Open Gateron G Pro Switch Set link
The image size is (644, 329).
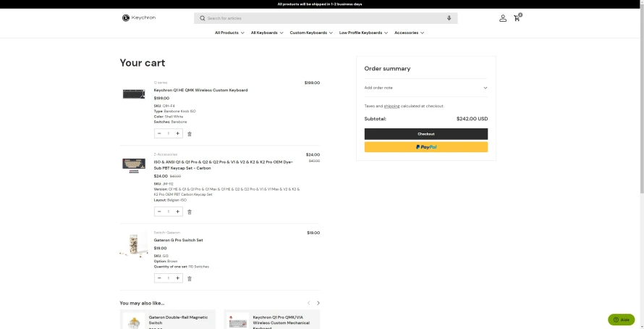point(178,240)
